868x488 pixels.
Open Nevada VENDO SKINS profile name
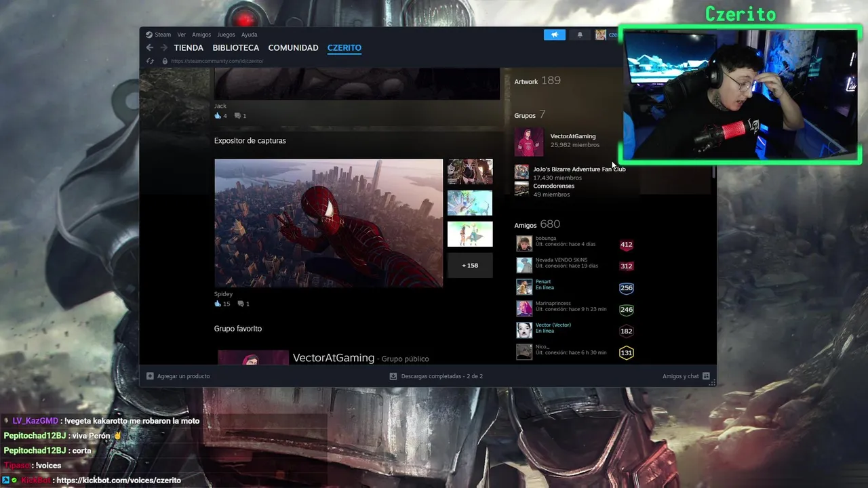click(x=561, y=260)
